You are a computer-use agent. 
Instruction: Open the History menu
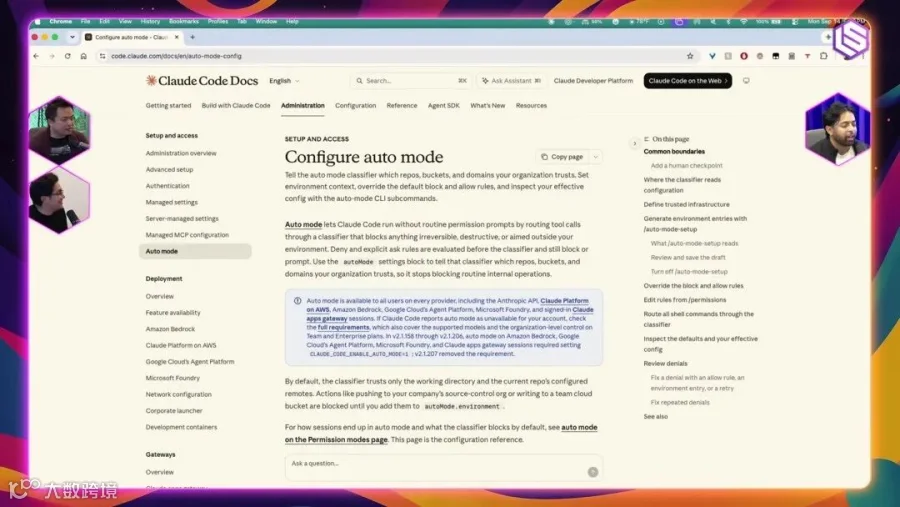pyautogui.click(x=150, y=21)
